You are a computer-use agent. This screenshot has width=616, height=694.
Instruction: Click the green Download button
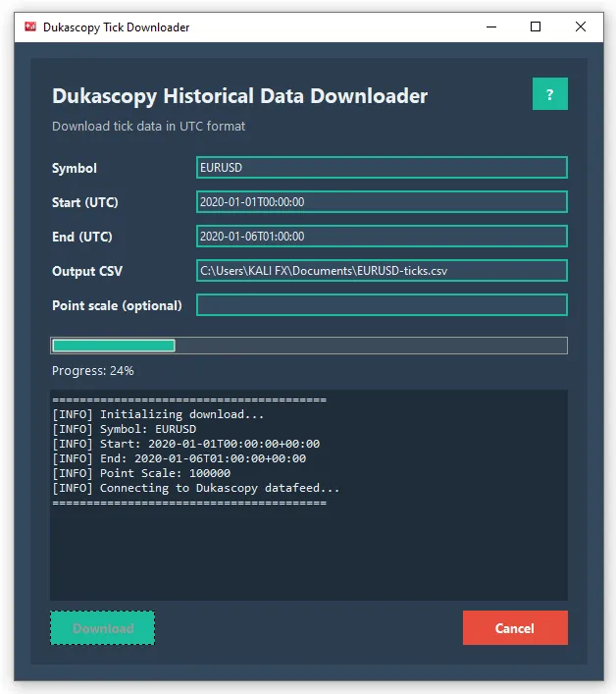point(103,628)
